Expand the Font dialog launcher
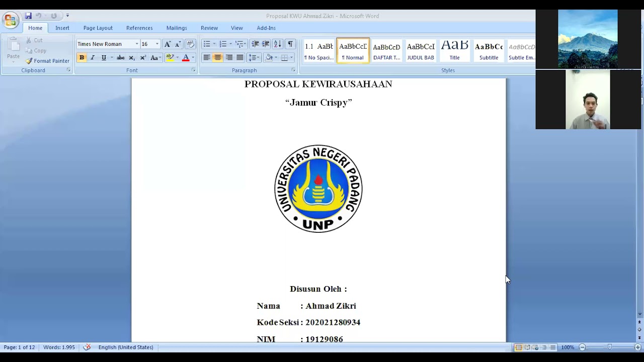Viewport: 644px width, 362px height. pyautogui.click(x=194, y=70)
